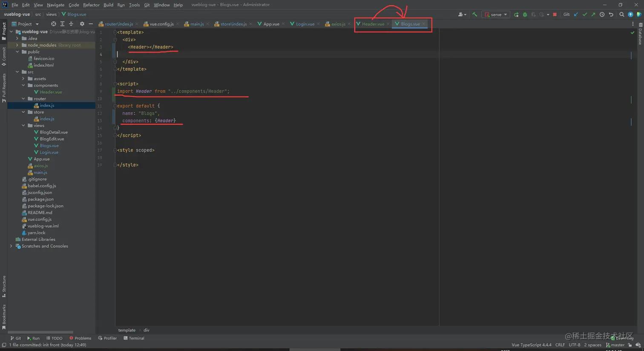Expand all nodes in the Project panel
Screen dimensions: 644x351
pos(62,24)
